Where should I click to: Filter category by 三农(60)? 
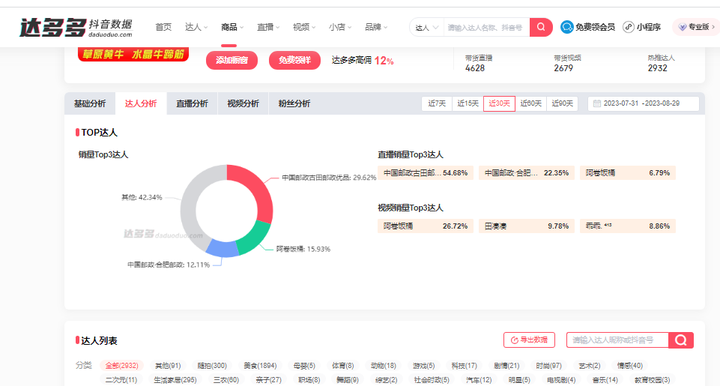[x=226, y=380]
